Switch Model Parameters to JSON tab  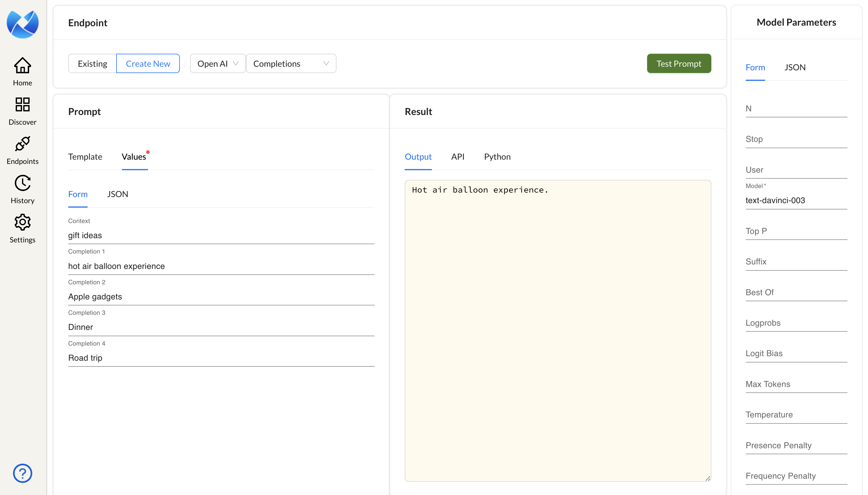[x=795, y=67]
